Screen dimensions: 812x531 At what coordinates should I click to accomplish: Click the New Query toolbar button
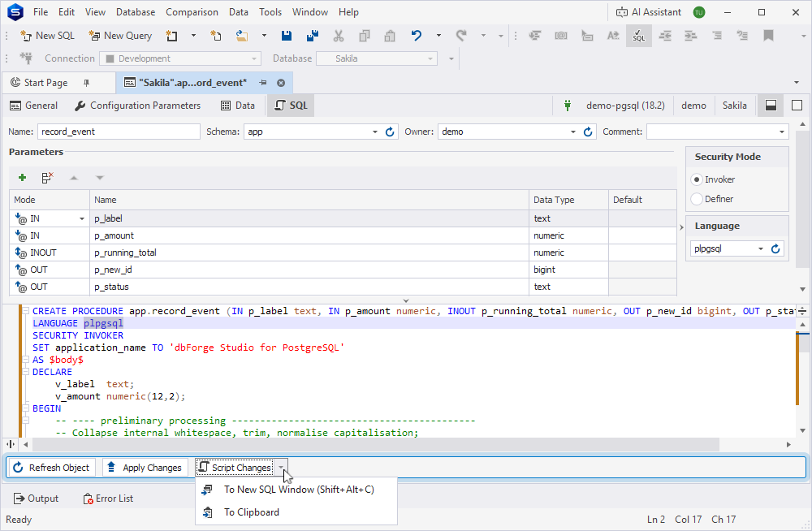pos(120,36)
